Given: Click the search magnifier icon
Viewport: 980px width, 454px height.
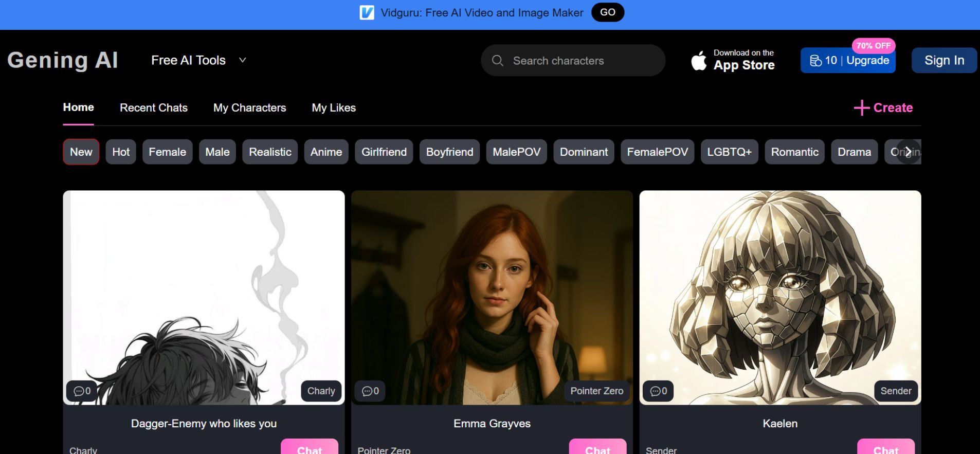Looking at the screenshot, I should [497, 61].
